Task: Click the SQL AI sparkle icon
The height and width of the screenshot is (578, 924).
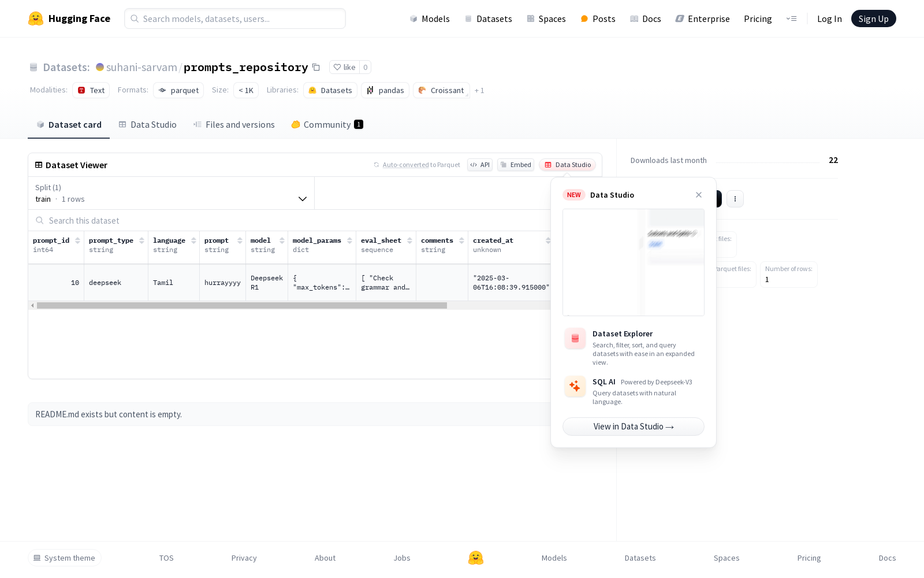Action: coord(575,386)
